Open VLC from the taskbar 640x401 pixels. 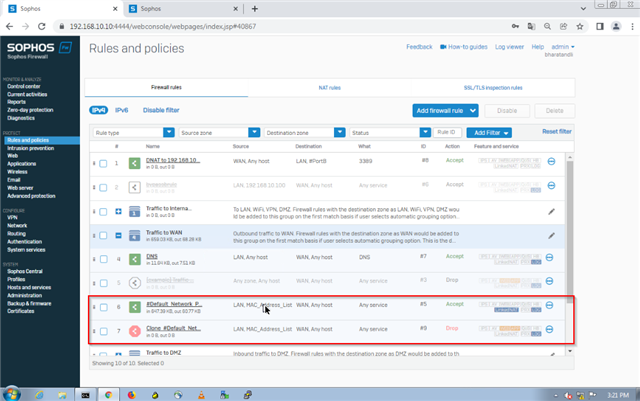pyautogui.click(x=201, y=395)
